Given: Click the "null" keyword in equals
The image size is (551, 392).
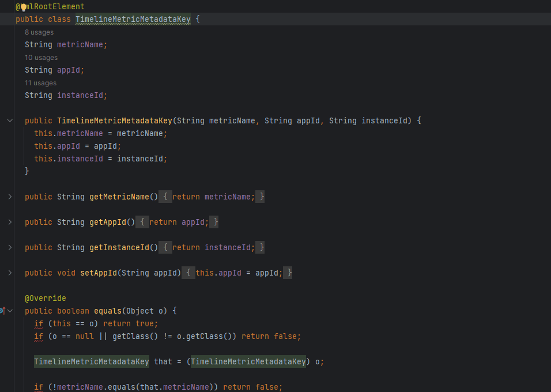Looking at the screenshot, I should [85, 336].
